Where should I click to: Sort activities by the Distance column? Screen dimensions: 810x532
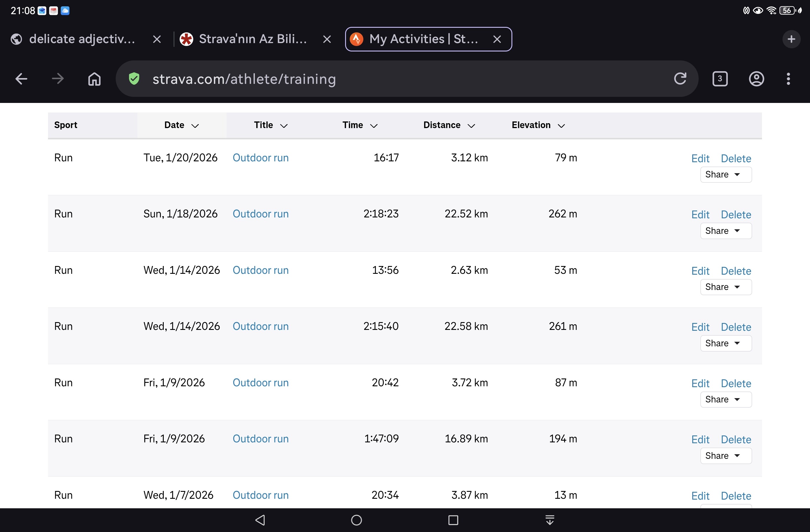[449, 125]
